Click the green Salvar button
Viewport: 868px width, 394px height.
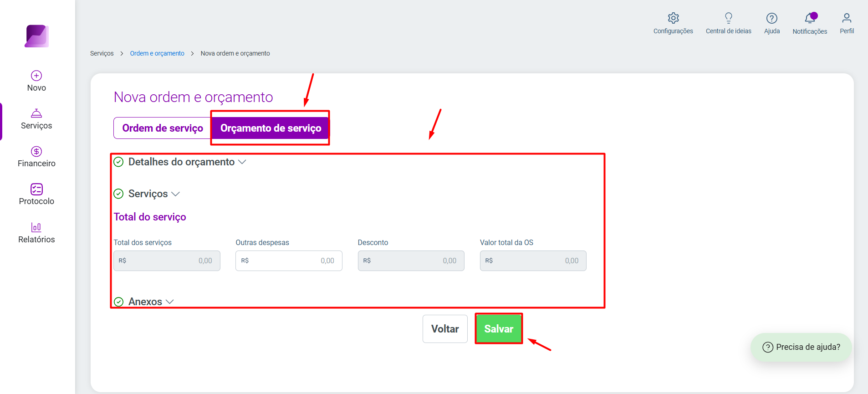click(499, 329)
